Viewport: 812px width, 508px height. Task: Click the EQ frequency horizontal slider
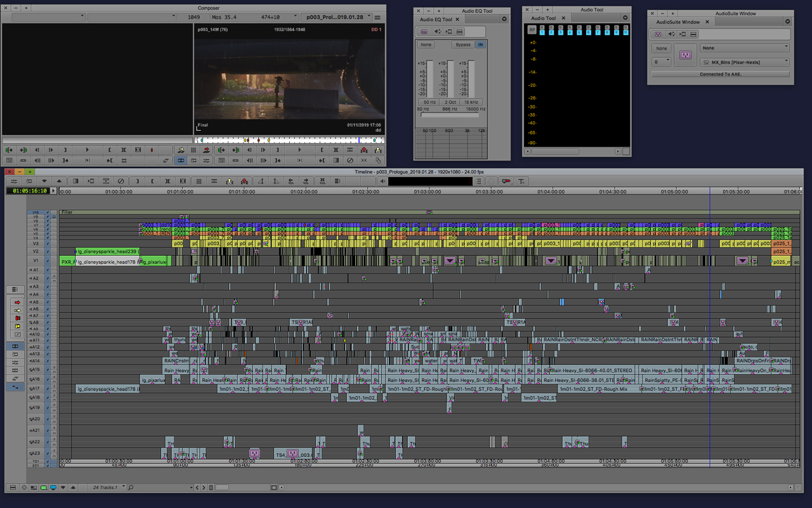(x=450, y=115)
